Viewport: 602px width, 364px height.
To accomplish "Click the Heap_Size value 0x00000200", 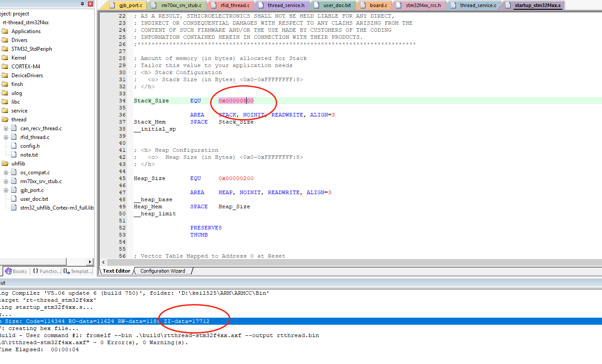I will tap(236, 178).
